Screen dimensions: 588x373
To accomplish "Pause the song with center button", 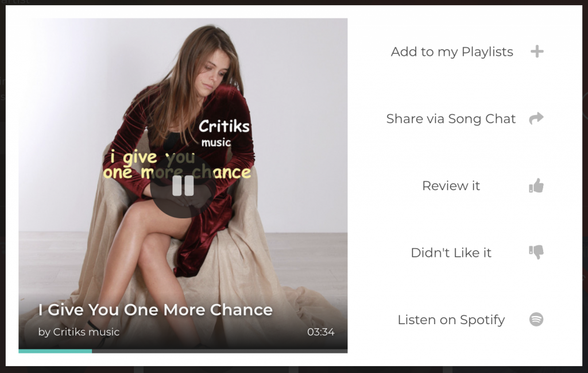I will (x=183, y=186).
